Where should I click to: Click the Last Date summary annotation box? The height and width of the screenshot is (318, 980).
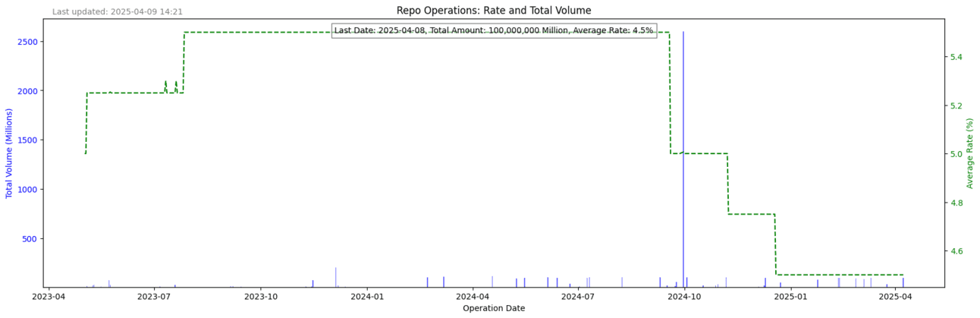coord(494,30)
